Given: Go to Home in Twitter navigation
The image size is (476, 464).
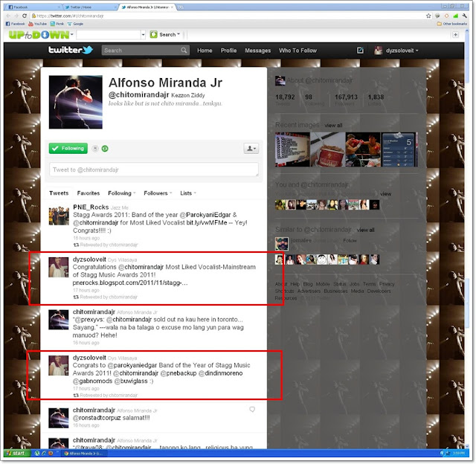Looking at the screenshot, I should point(205,51).
